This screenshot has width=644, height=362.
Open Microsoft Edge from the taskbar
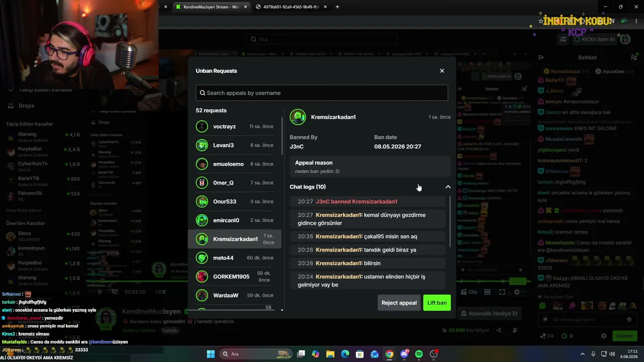tap(345, 354)
